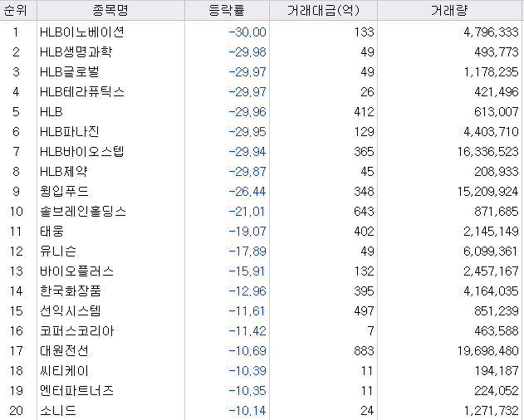Click the stock name HLB in rank 5
The height and width of the screenshot is (420, 524).
click(51, 112)
